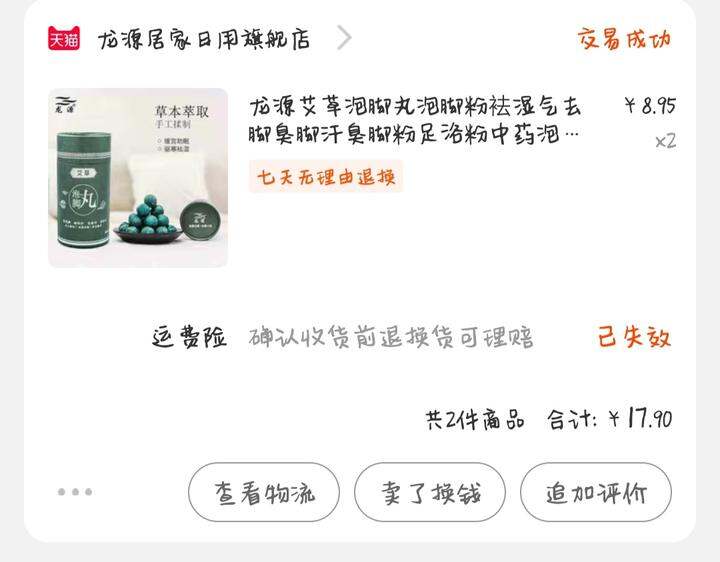720x562 pixels.
Task: Open the 龙源居家日用旗舰店 store page
Action: [x=203, y=39]
